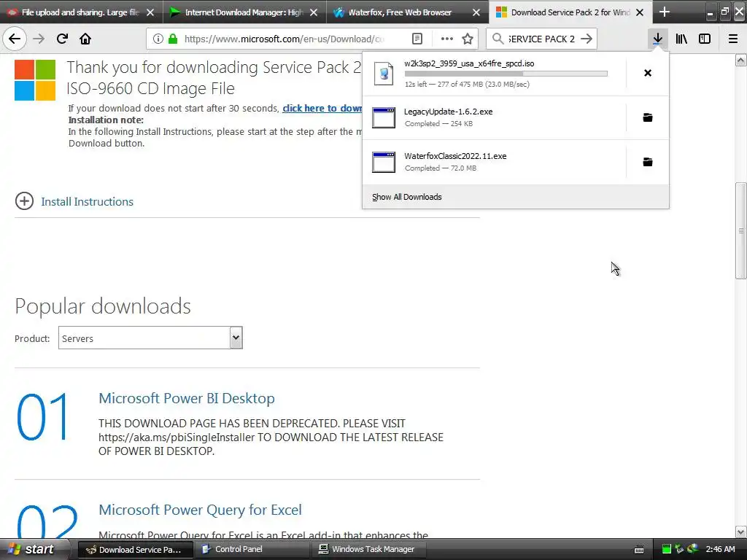Click the 'Popular downloads' heading
Screen dimensions: 747x560
[102, 306]
